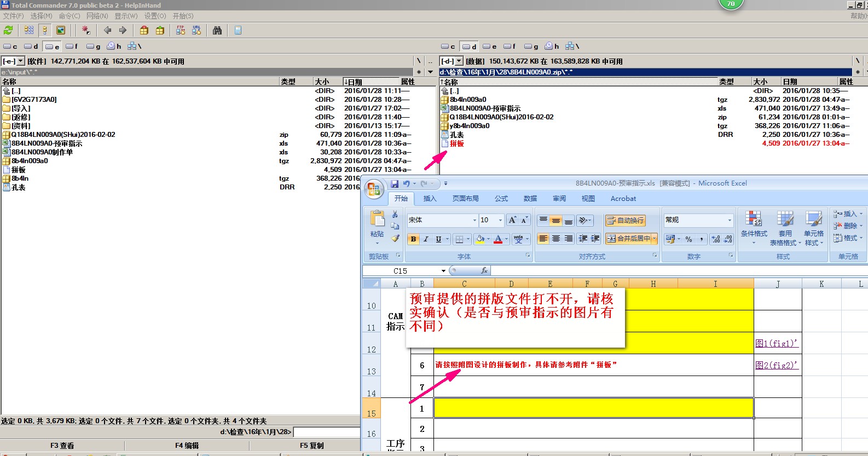Save the workbook via quick access toolbar
Screen dimensions: 868x456
pos(394,184)
